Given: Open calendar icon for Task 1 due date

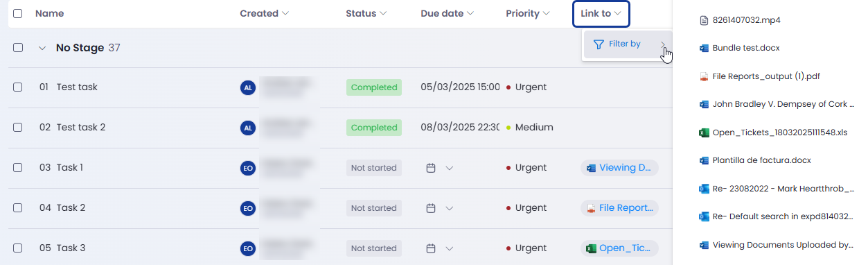Looking at the screenshot, I should 430,168.
